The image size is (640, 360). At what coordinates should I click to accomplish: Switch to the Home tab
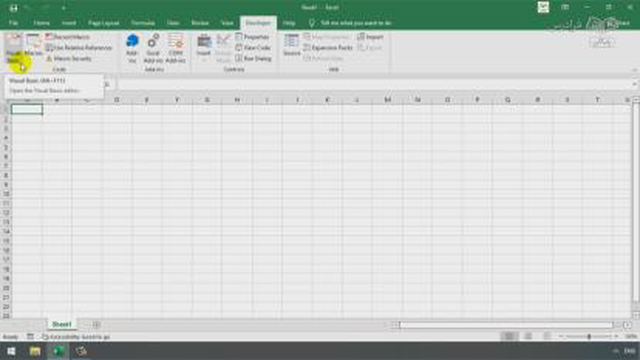(41, 23)
